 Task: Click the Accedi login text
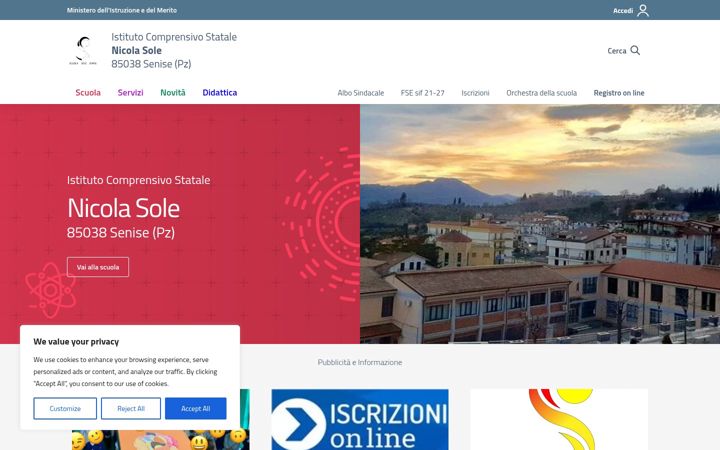(623, 11)
